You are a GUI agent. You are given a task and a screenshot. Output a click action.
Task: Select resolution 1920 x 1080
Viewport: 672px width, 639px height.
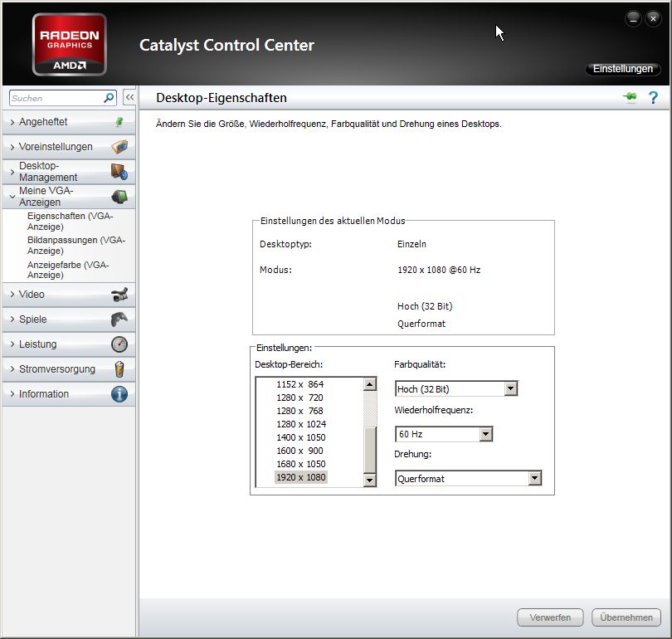tap(301, 477)
